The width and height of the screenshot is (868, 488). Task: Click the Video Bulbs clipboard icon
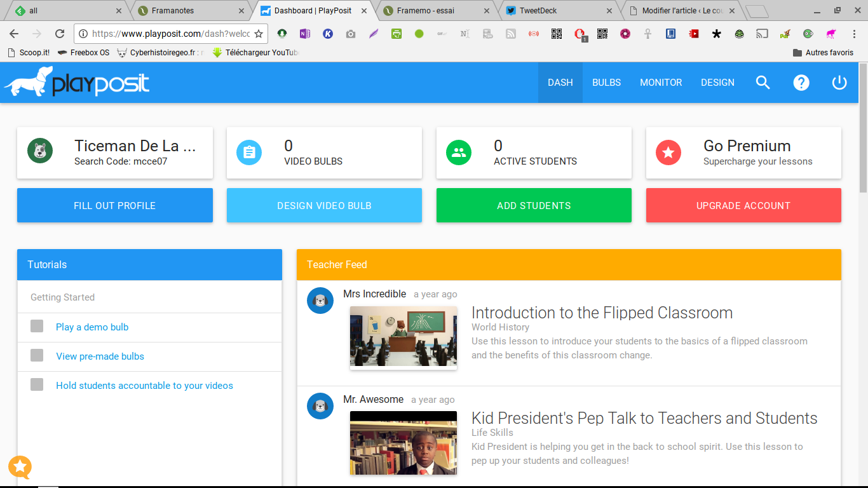tap(249, 152)
